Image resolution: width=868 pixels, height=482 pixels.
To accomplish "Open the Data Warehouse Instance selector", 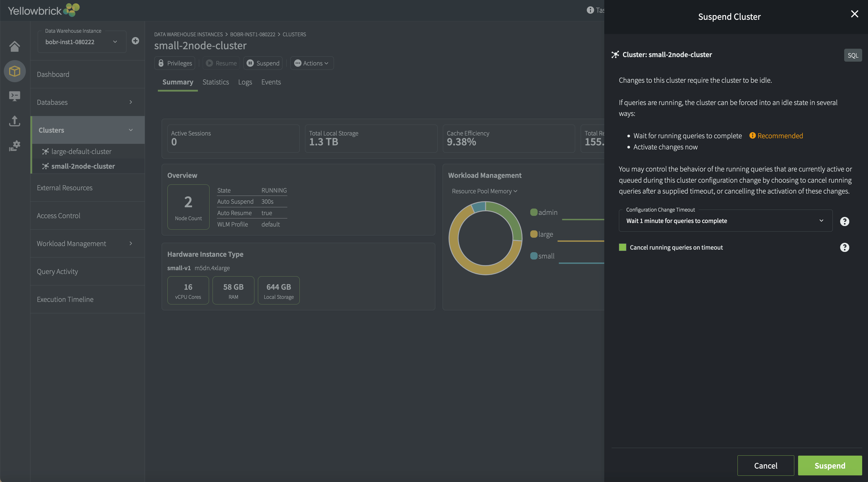I will click(x=82, y=42).
